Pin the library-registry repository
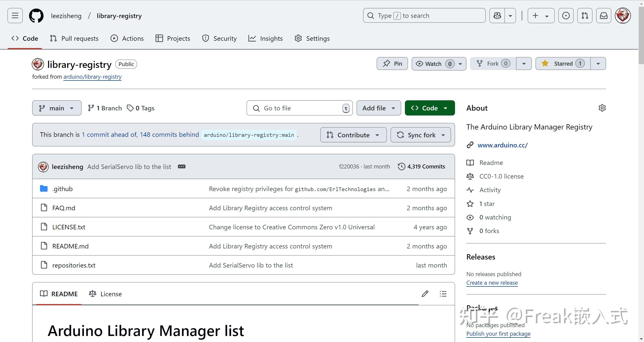Screen dimensions: 644x342 tap(392, 64)
